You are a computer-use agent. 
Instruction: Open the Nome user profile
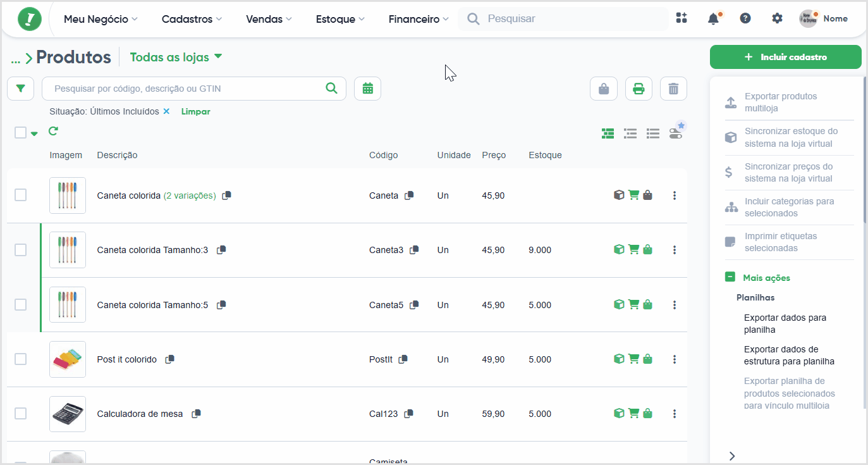click(824, 19)
